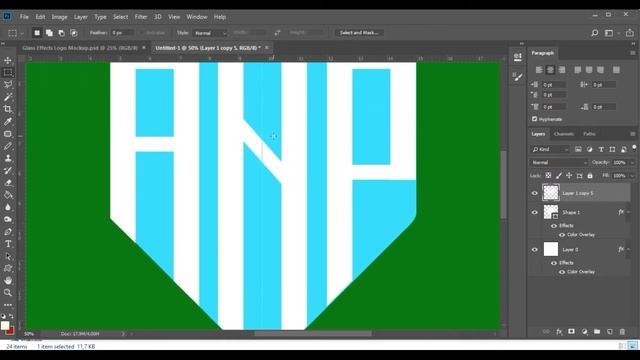Click the share icon at top right
This screenshot has width=640, height=360.
click(x=630, y=33)
